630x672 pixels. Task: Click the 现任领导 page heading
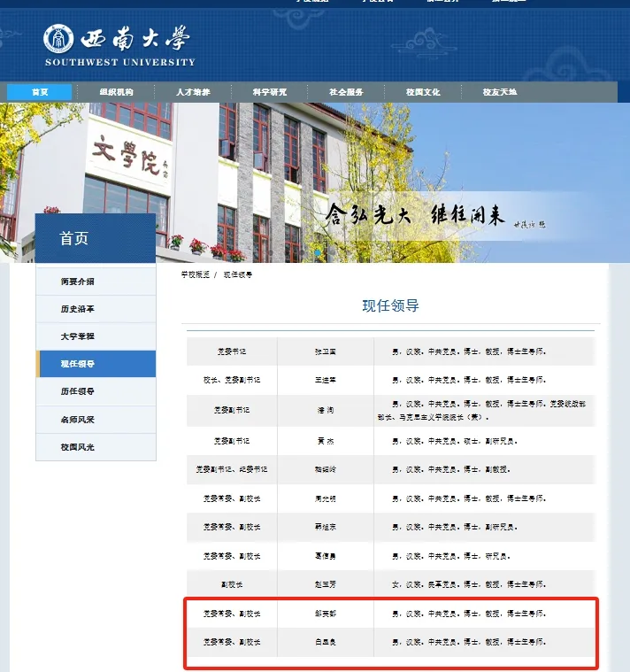tap(390, 306)
